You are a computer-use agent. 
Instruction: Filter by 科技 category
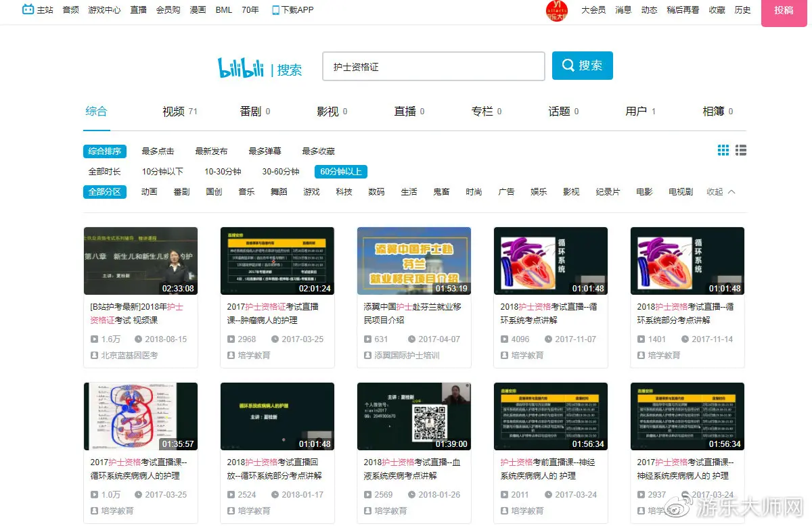(x=344, y=192)
